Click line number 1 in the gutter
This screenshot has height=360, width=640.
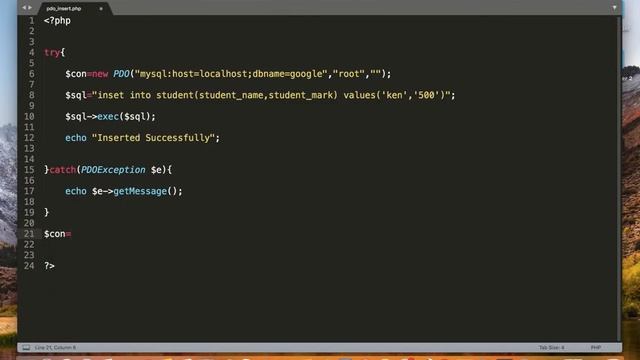32,21
